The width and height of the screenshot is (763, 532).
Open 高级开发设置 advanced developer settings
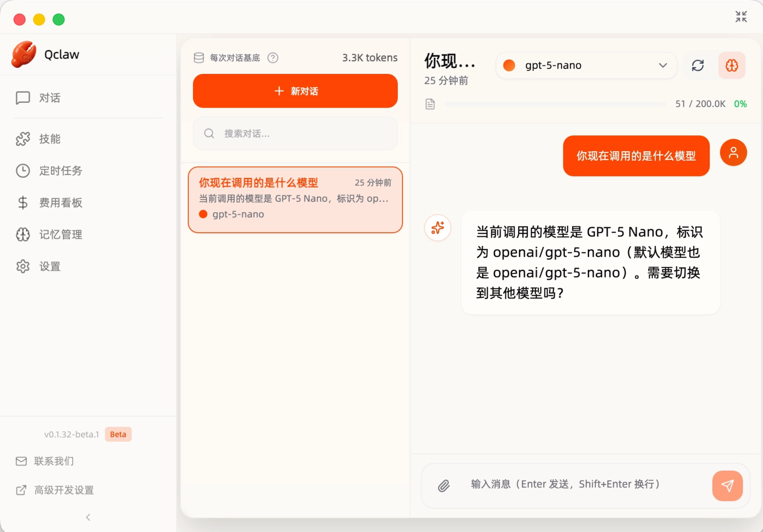click(64, 490)
